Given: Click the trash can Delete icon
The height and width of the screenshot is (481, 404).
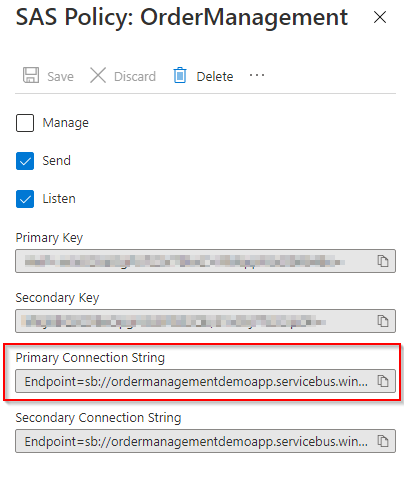Looking at the screenshot, I should point(180,75).
